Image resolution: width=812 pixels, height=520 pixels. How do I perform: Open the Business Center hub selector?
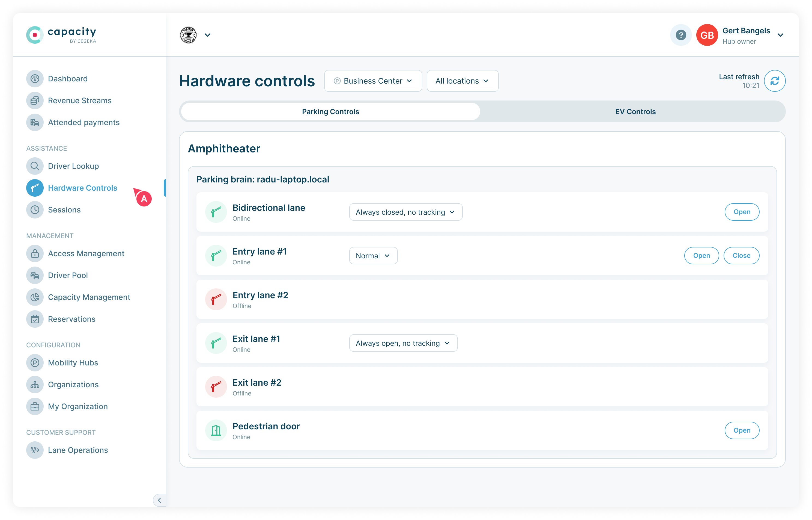click(373, 81)
